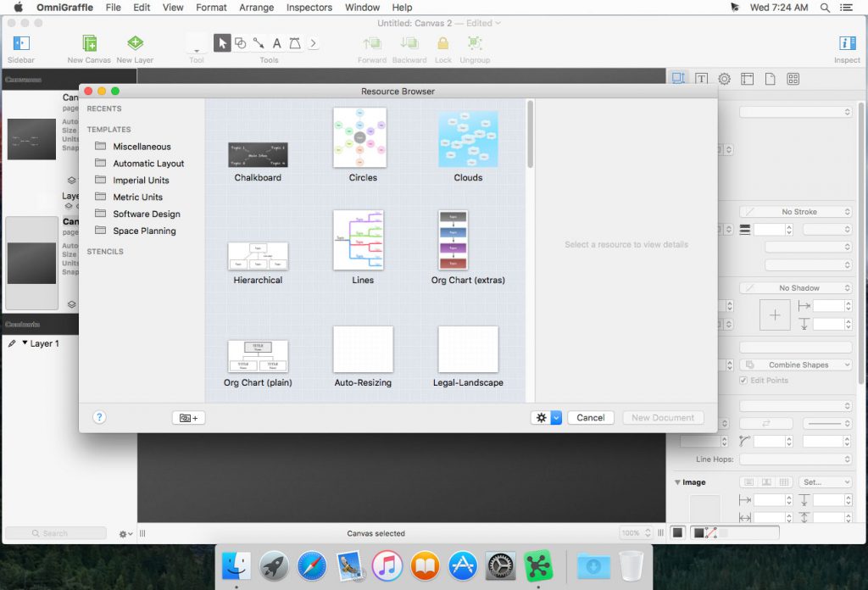Open the Arrange menu
This screenshot has height=590, width=868.
[x=255, y=7]
